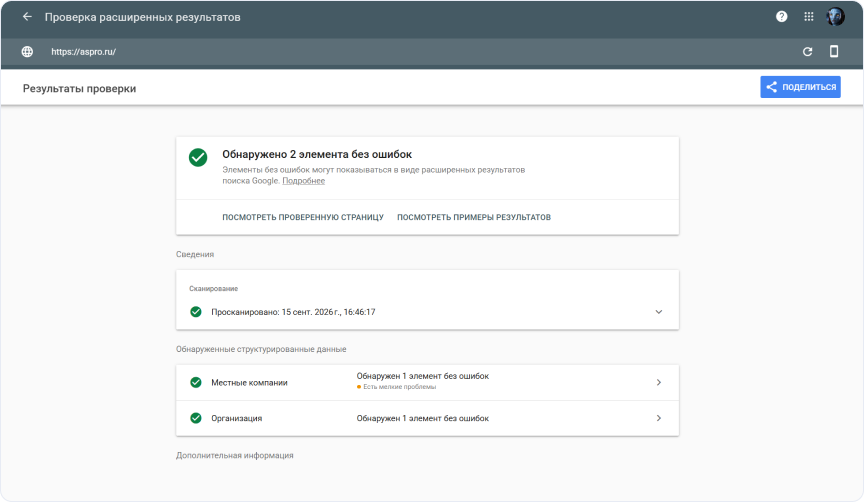The height and width of the screenshot is (502, 864).
Task: Click ПОСМОТРЕТЬ ПРИМЕРЫ РЕЗУЛЬТАТОВ
Action: [x=474, y=217]
